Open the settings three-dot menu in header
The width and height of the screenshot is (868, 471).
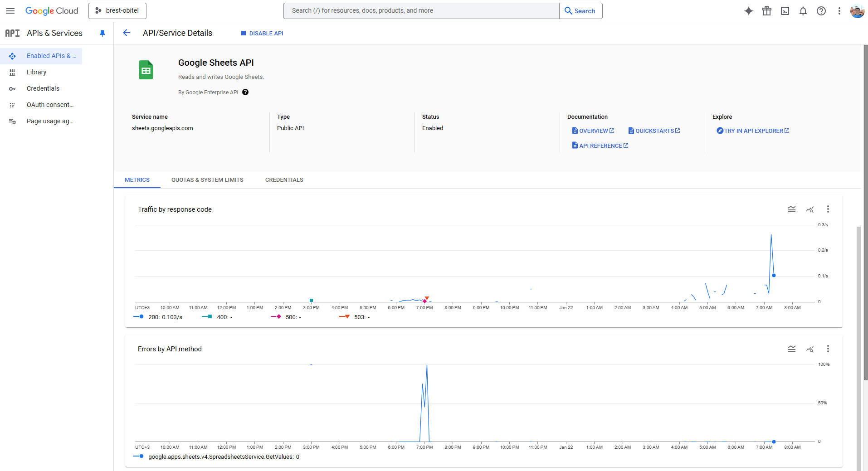(x=839, y=11)
